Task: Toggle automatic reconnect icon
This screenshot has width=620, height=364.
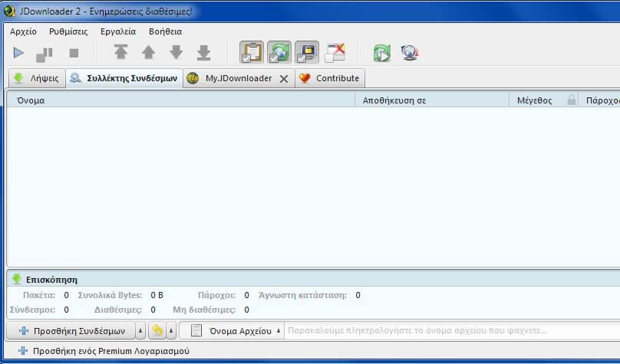Action: (x=279, y=52)
